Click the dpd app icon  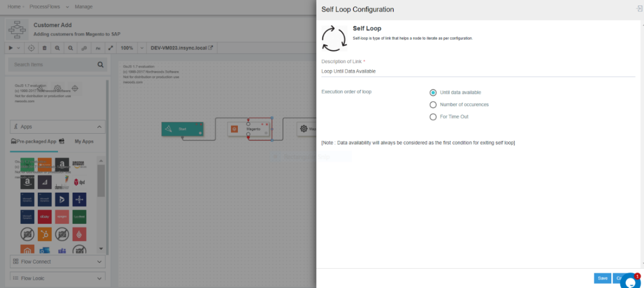coord(79,182)
